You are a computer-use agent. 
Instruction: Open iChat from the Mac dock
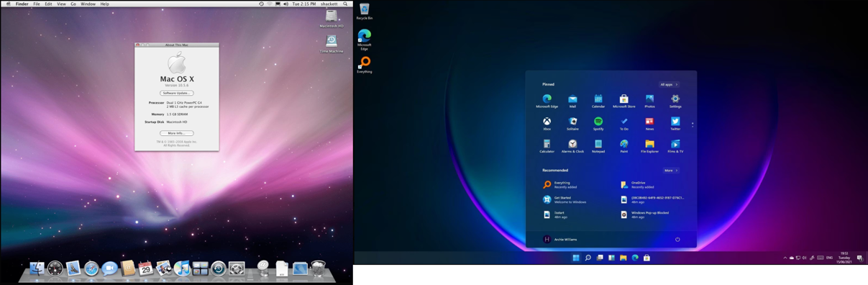(x=110, y=268)
